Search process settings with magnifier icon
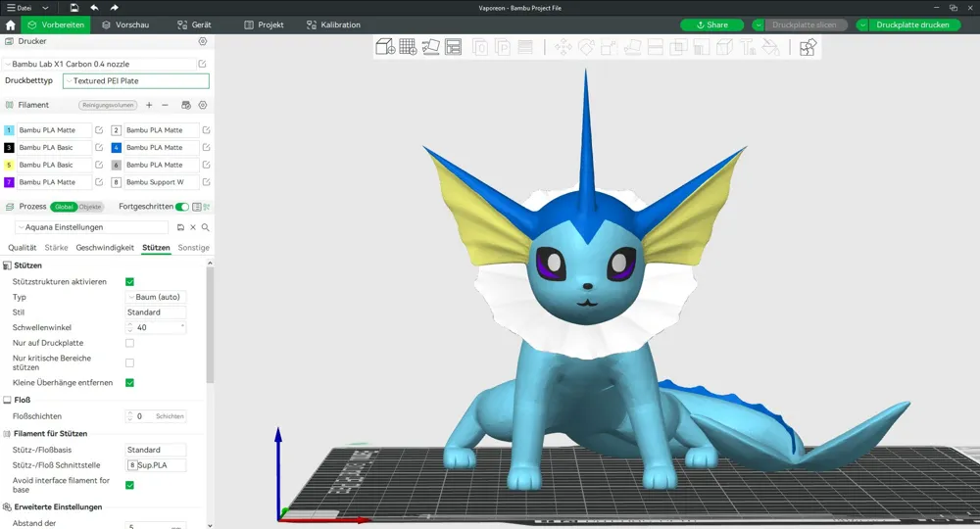The height and width of the screenshot is (529, 980). (205, 227)
